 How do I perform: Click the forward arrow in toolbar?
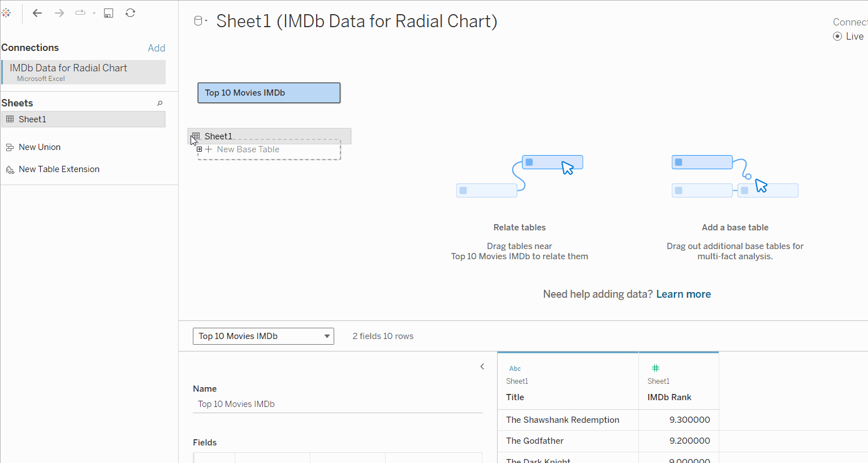point(59,13)
